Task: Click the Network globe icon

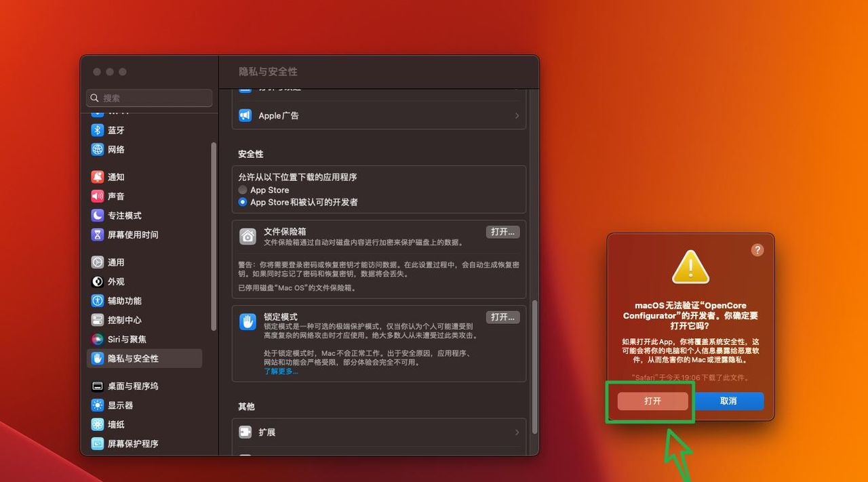Action: [x=98, y=149]
